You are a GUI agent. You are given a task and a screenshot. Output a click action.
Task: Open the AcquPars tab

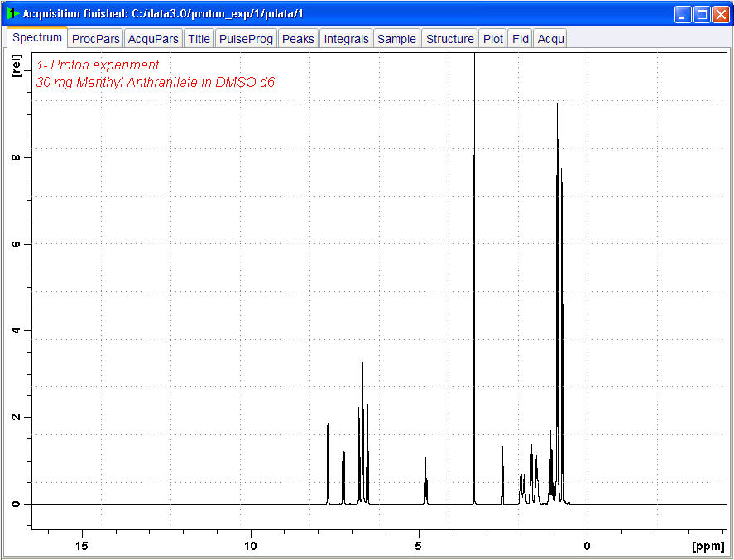click(x=153, y=39)
